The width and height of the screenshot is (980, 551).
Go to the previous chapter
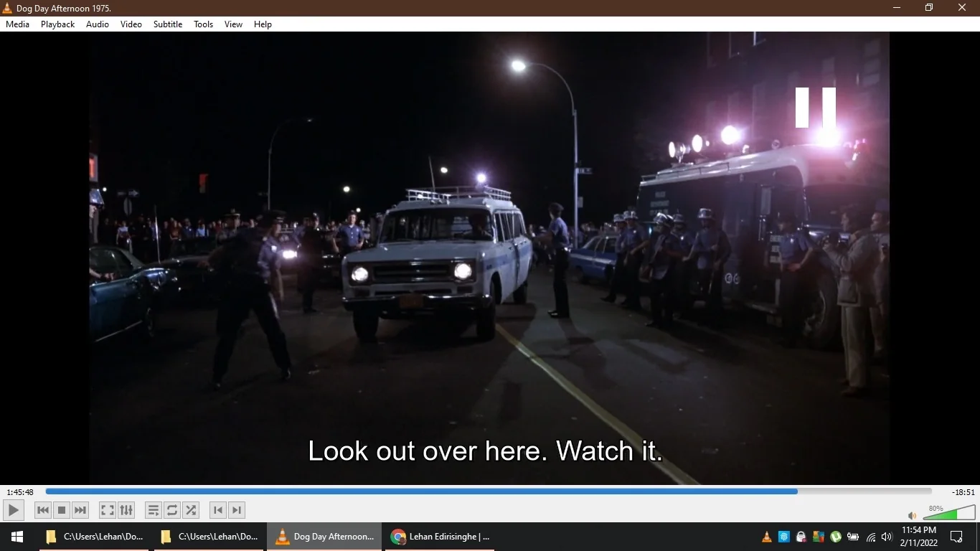pos(218,510)
